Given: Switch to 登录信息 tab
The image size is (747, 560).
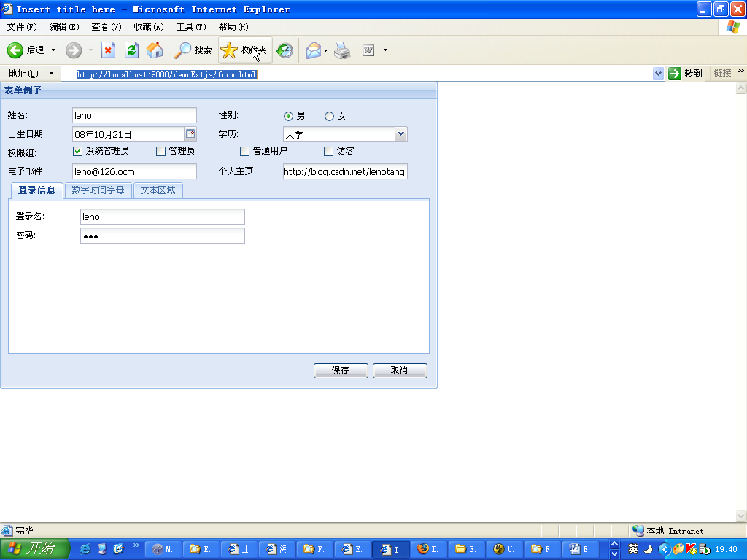Looking at the screenshot, I should [x=36, y=190].
